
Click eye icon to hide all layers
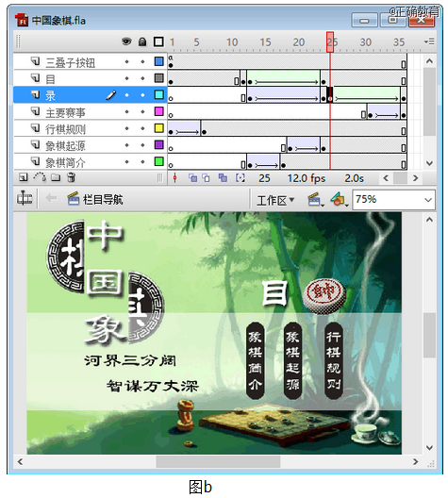click(x=126, y=41)
